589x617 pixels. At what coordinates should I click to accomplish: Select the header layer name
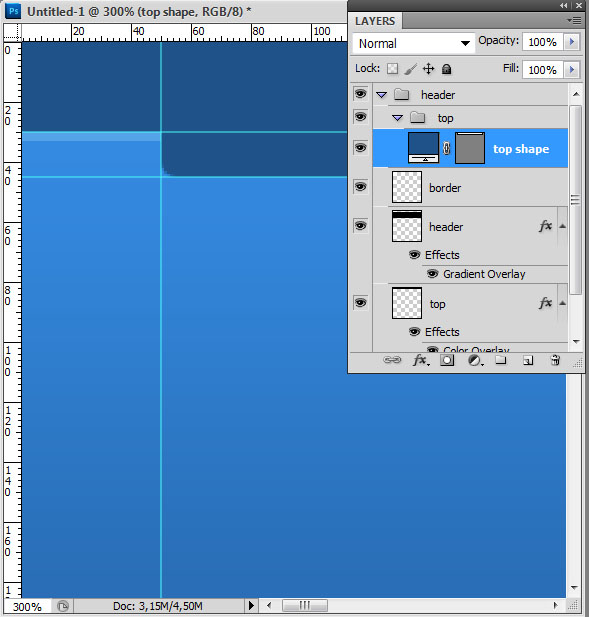446,227
